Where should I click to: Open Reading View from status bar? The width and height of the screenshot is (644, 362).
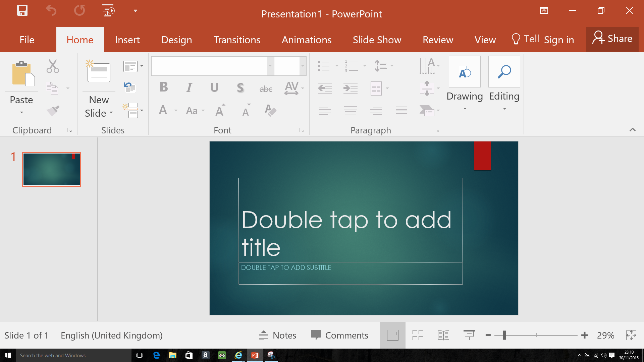(443, 335)
